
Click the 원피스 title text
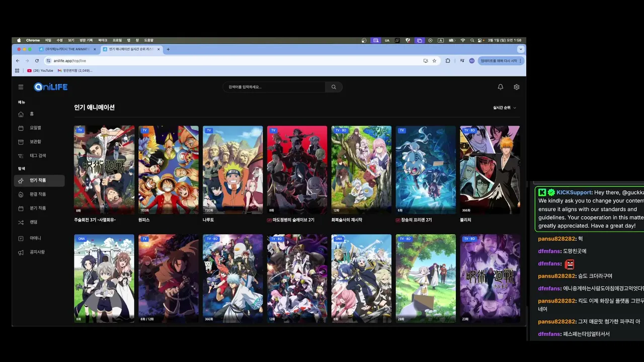[144, 220]
